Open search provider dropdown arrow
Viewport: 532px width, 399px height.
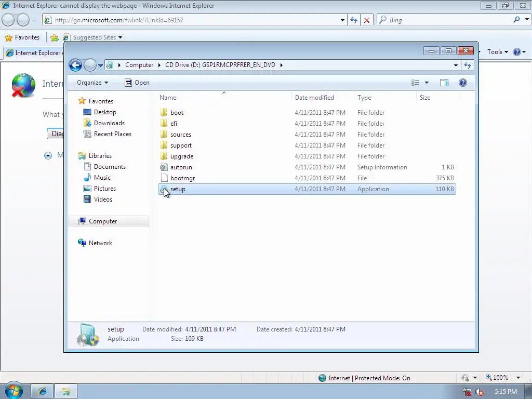(527, 20)
